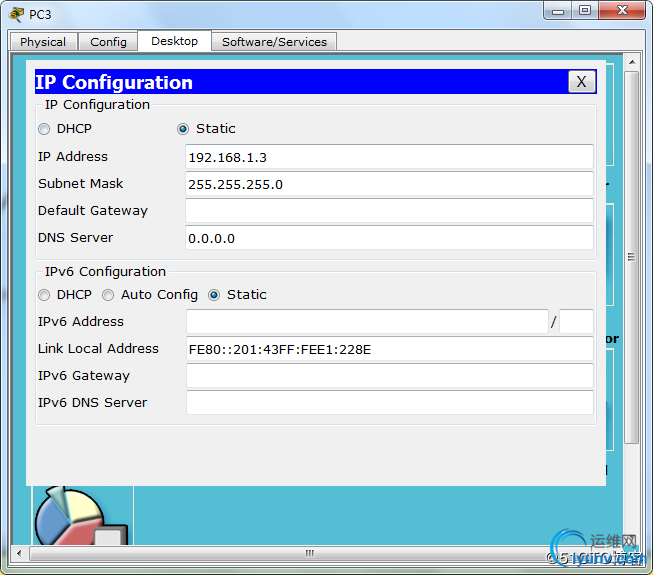Viewport: 653px width, 575px height.
Task: Click the IPv6 Gateway input field
Action: coord(390,376)
